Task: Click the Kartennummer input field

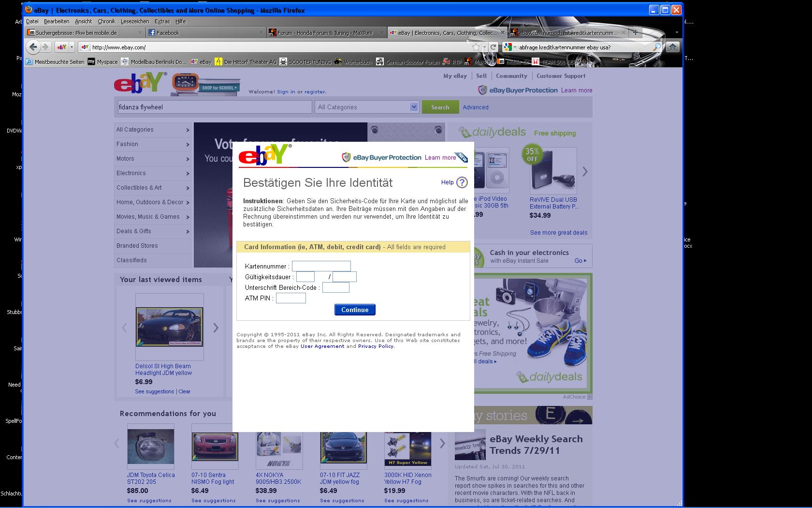Action: point(321,266)
